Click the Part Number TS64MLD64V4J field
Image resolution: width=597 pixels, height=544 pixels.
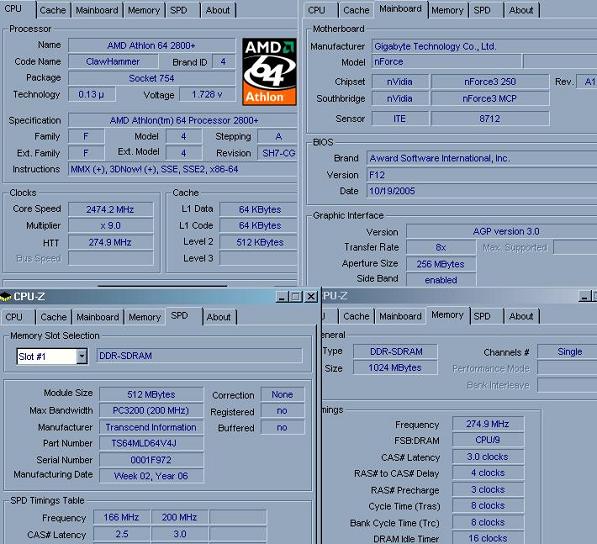(x=151, y=443)
